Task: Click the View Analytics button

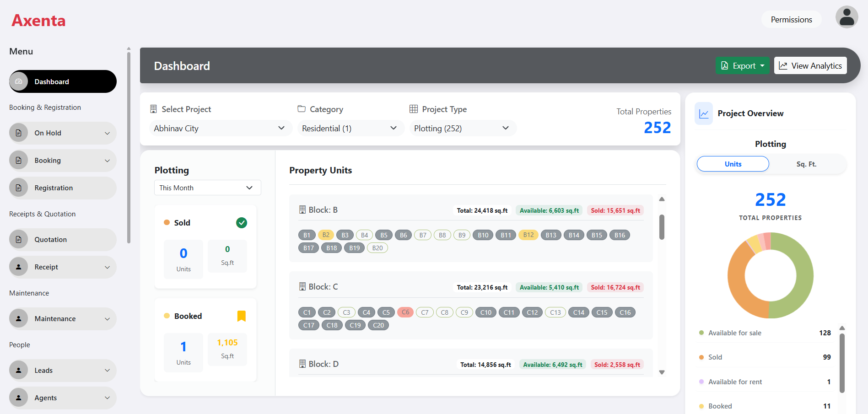Action: click(810, 65)
